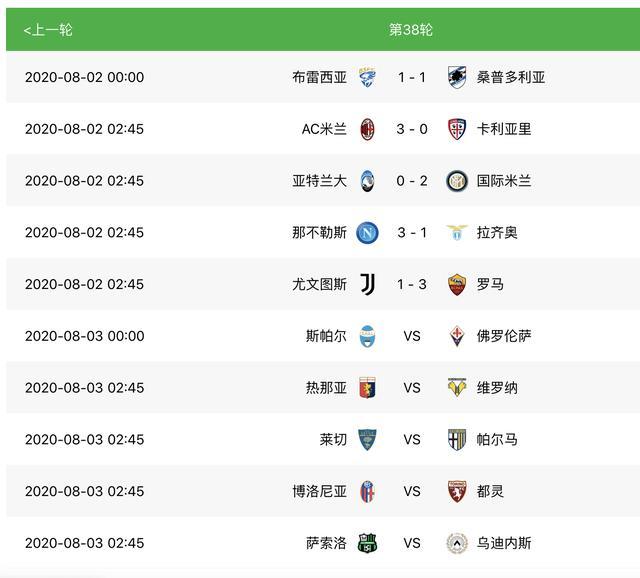Click the Roma (罗马) team crest
The image size is (640, 578).
pyautogui.click(x=457, y=285)
